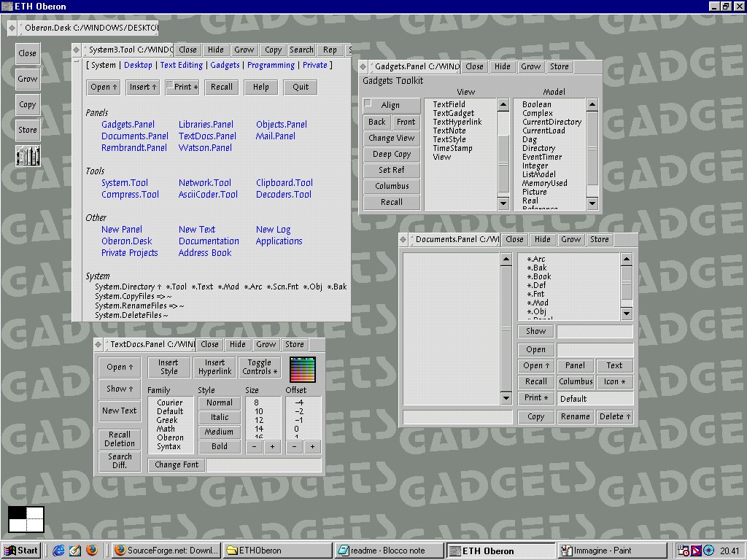Pick a color from the TextDocs palette
This screenshot has height=560, width=747.
tap(302, 370)
